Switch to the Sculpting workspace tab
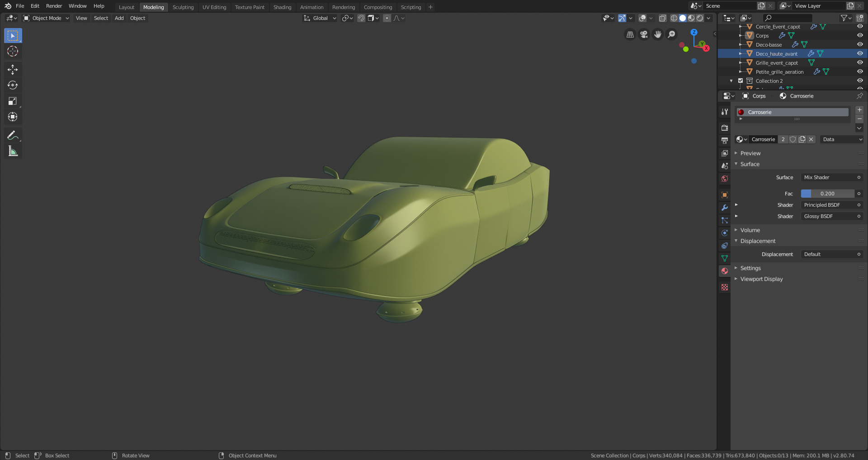868x460 pixels. tap(183, 7)
